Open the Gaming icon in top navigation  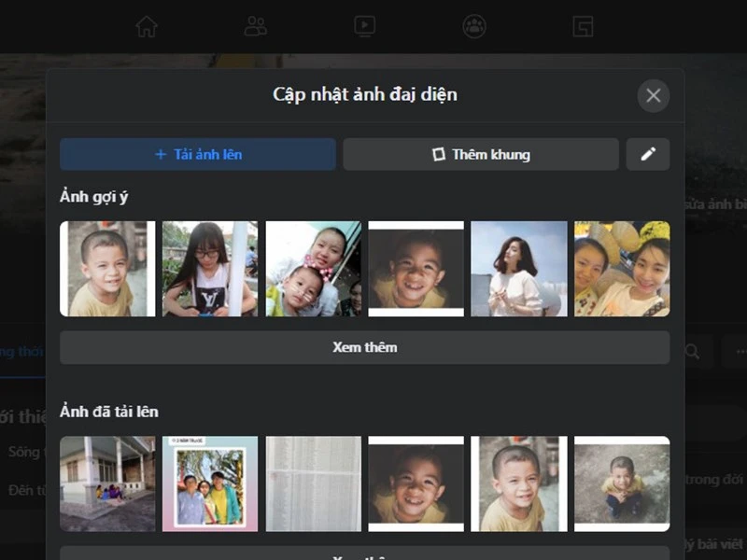[x=583, y=27]
